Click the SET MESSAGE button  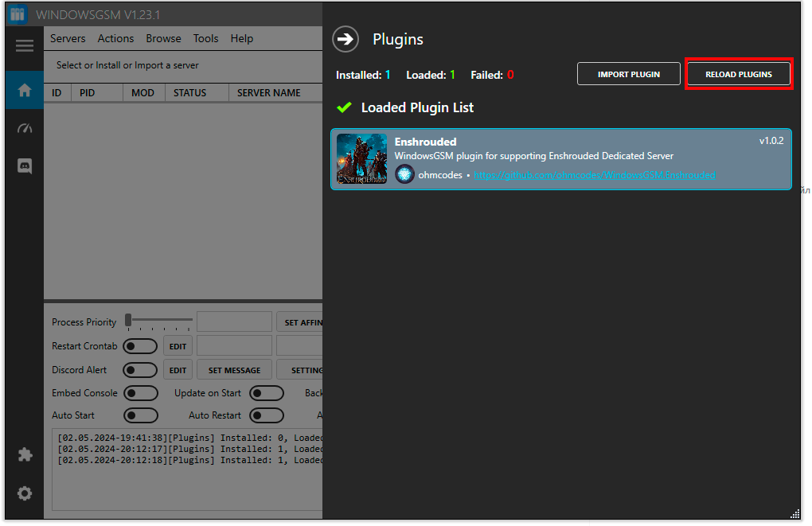[x=234, y=370]
